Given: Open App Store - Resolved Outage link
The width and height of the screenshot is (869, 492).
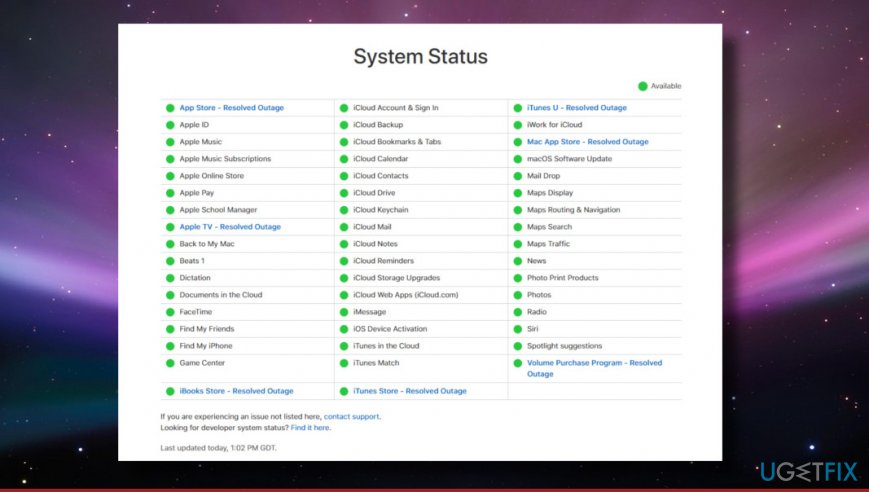Looking at the screenshot, I should click(x=232, y=108).
